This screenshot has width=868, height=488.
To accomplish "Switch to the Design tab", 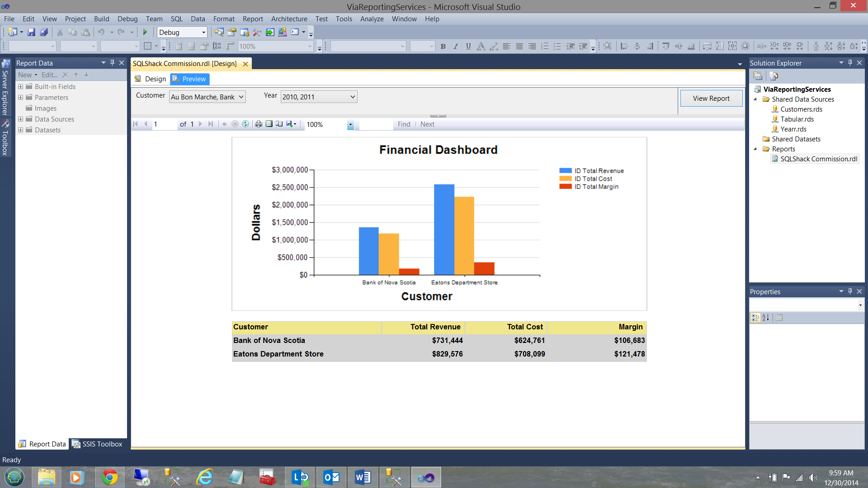I will click(x=151, y=79).
